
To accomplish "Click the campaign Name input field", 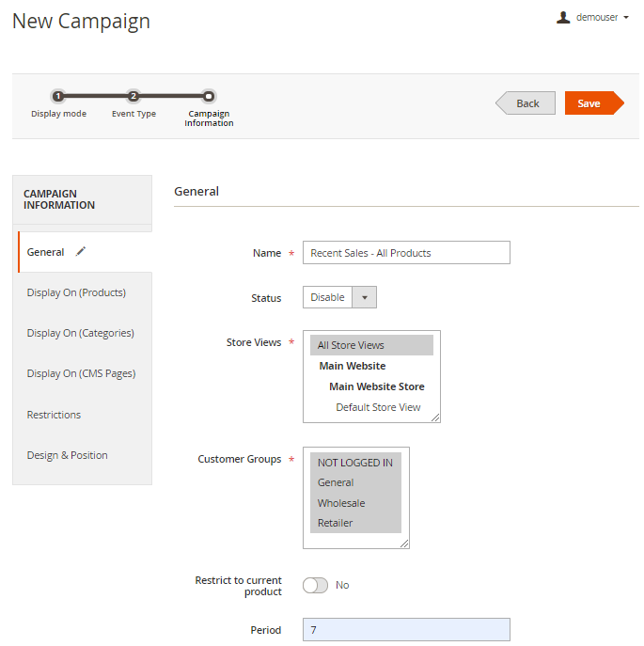I will (x=406, y=253).
